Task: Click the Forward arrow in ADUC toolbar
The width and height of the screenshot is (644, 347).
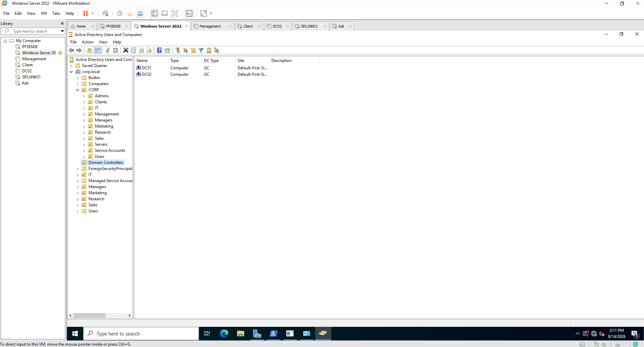Action: point(79,50)
